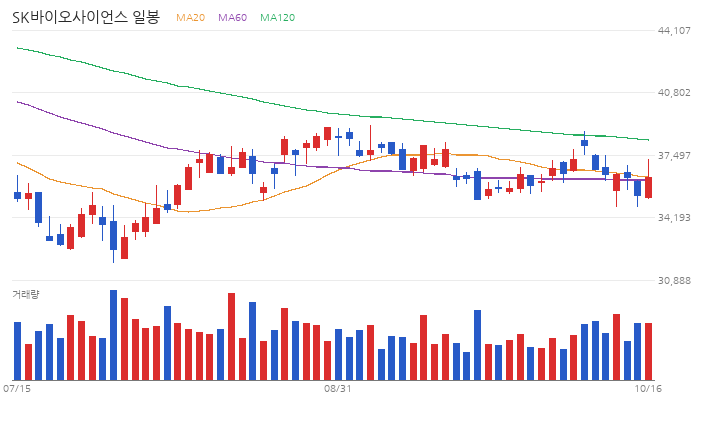
Task: Click the last red candlestick at 10/16
Action: 648,187
